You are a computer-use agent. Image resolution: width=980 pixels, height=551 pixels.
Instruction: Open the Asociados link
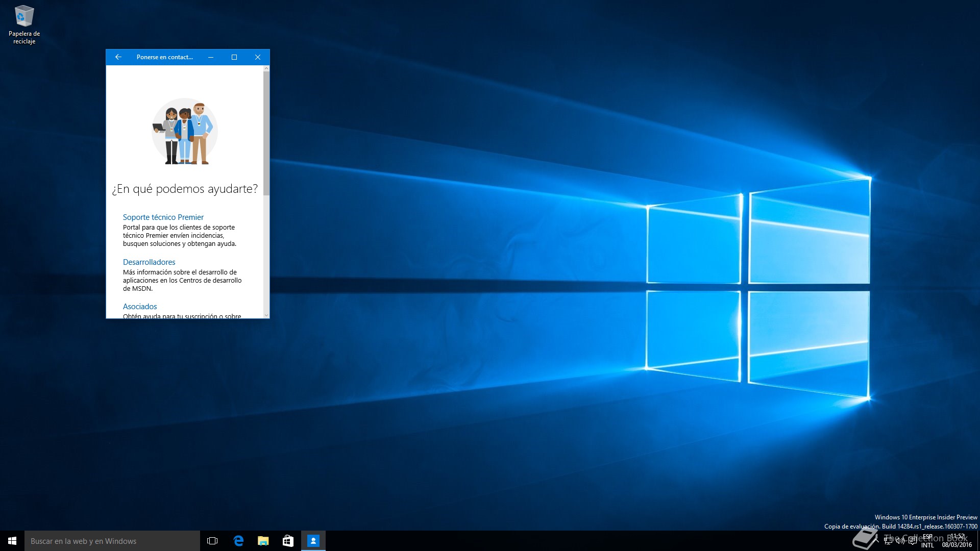click(140, 307)
